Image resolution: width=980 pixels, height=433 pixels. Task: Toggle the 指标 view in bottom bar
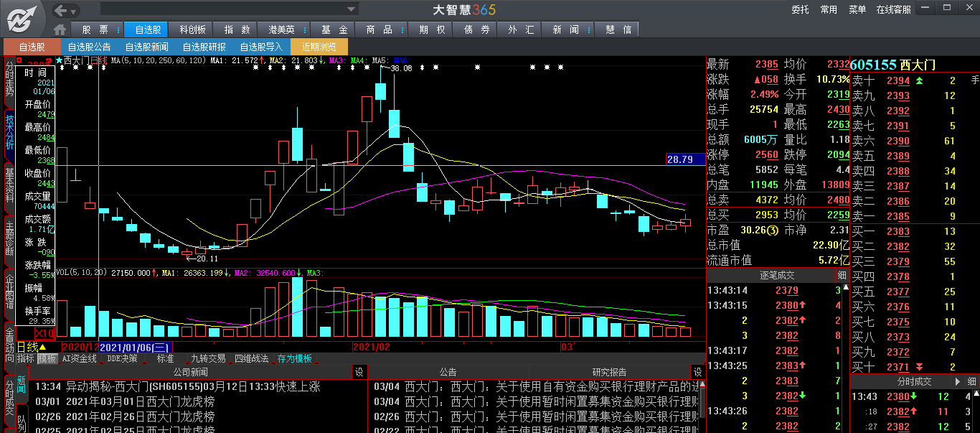(x=26, y=358)
